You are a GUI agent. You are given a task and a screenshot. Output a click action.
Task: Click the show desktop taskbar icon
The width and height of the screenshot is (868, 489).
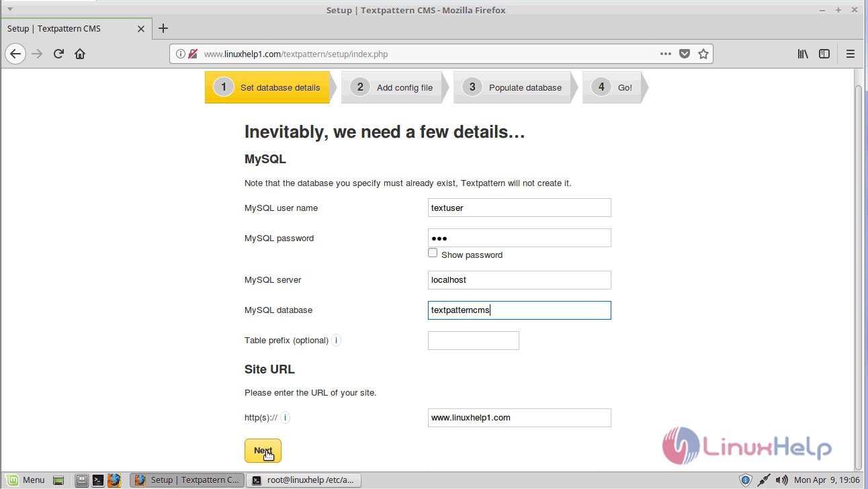(x=59, y=480)
